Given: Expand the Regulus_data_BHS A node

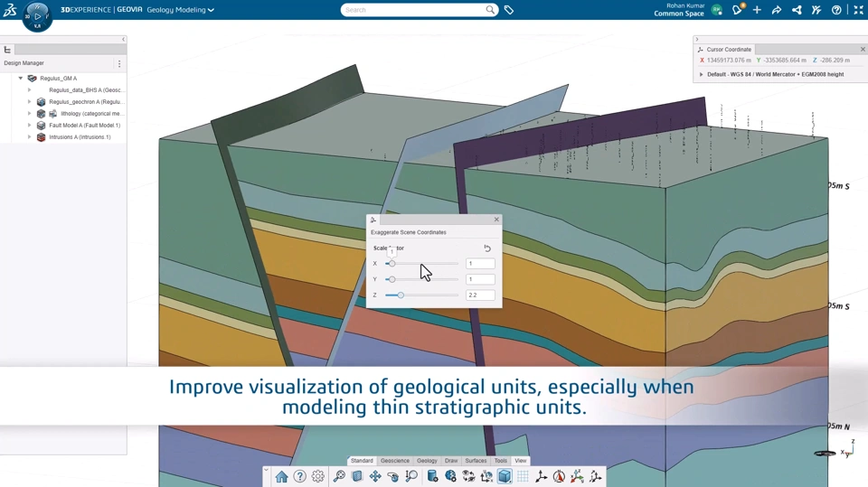Looking at the screenshot, I should pos(29,89).
